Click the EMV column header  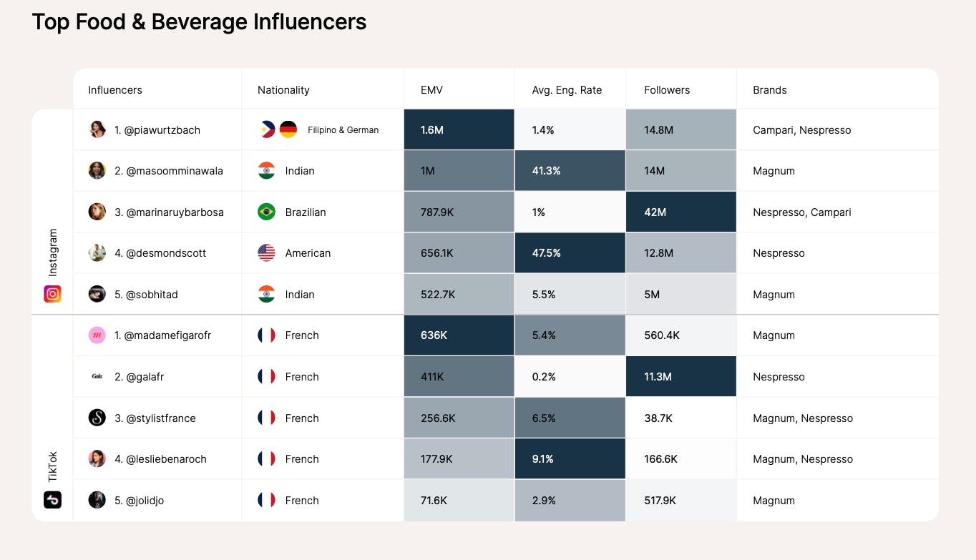[431, 90]
